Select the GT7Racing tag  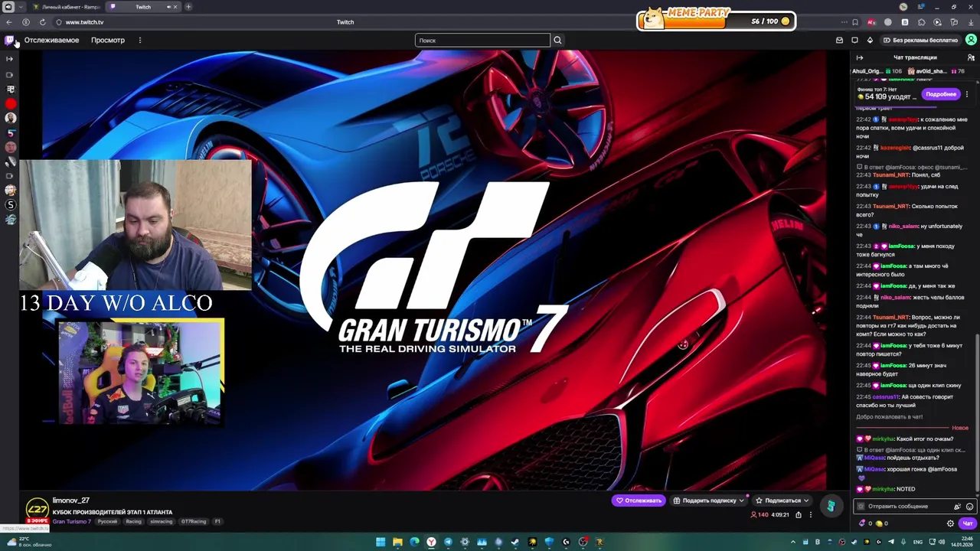[194, 522]
